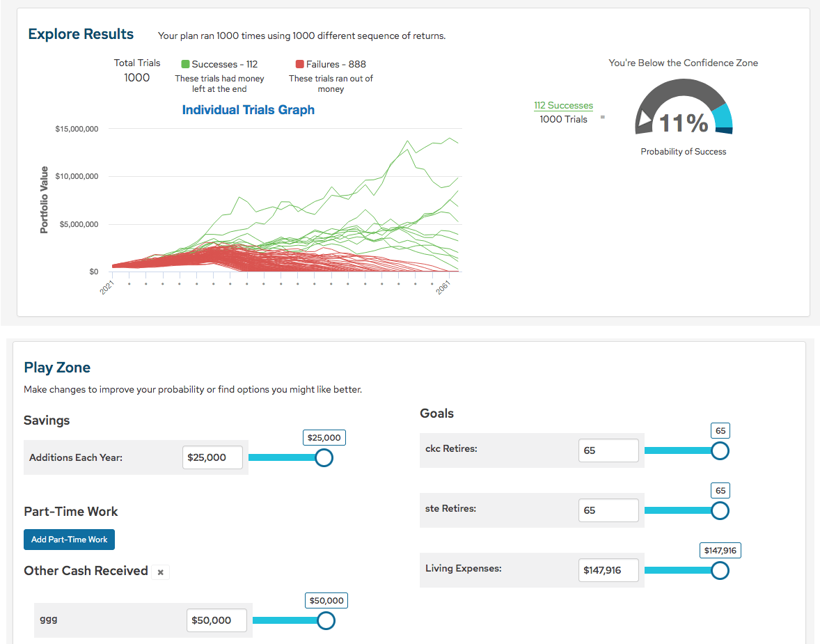Click the Additions Each Year slider handle
This screenshot has height=644, width=820.
tap(323, 458)
